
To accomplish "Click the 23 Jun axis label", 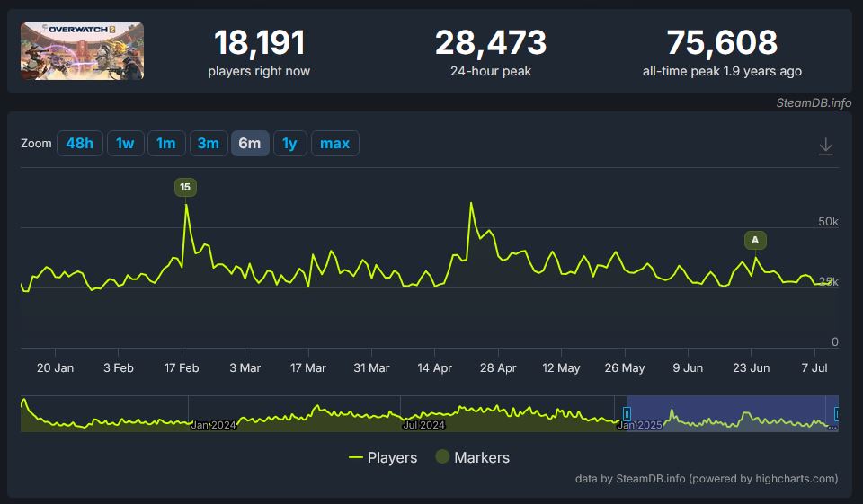I will tap(752, 368).
